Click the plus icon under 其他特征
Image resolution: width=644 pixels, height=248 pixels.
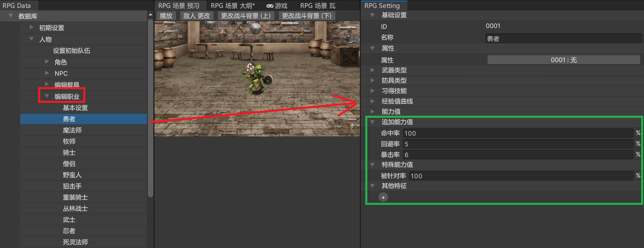click(x=383, y=197)
